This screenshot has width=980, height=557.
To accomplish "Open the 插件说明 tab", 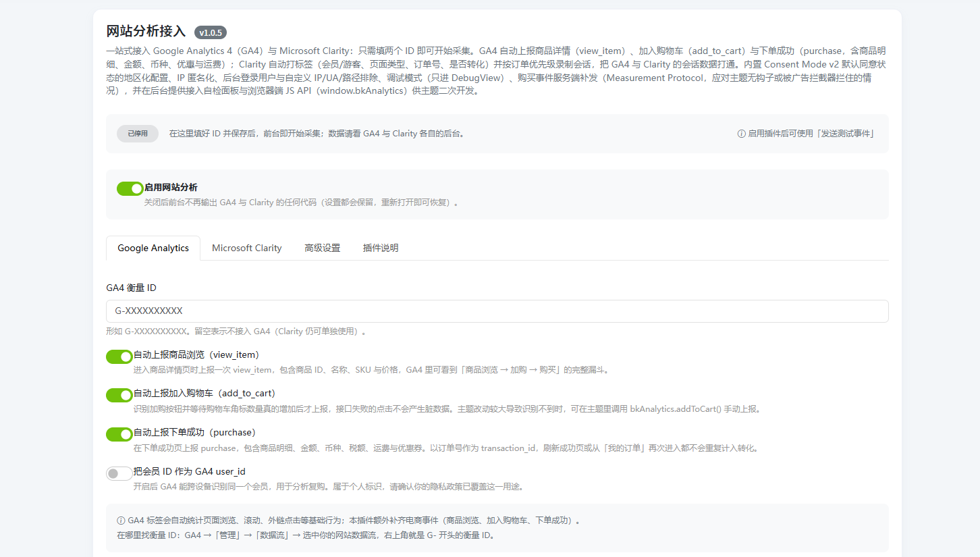I will 381,248.
